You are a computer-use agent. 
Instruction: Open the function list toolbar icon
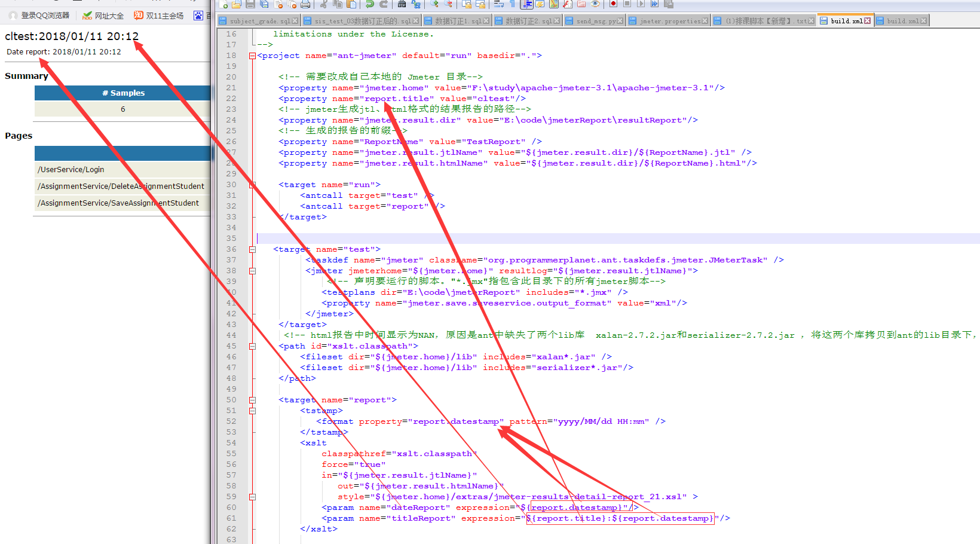[567, 4]
